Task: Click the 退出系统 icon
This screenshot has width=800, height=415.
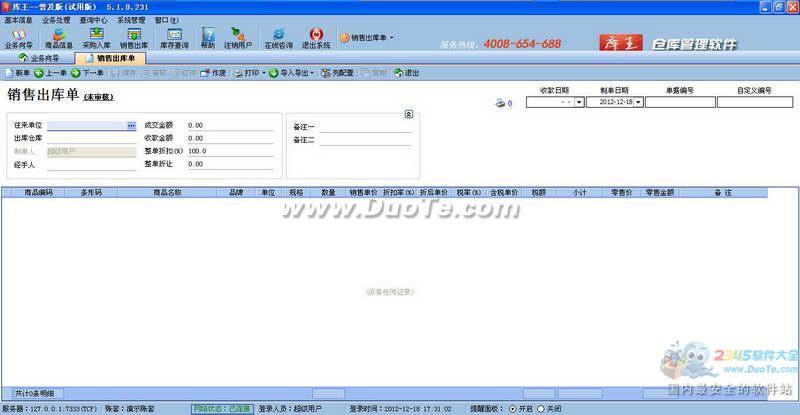Action: pyautogui.click(x=316, y=38)
